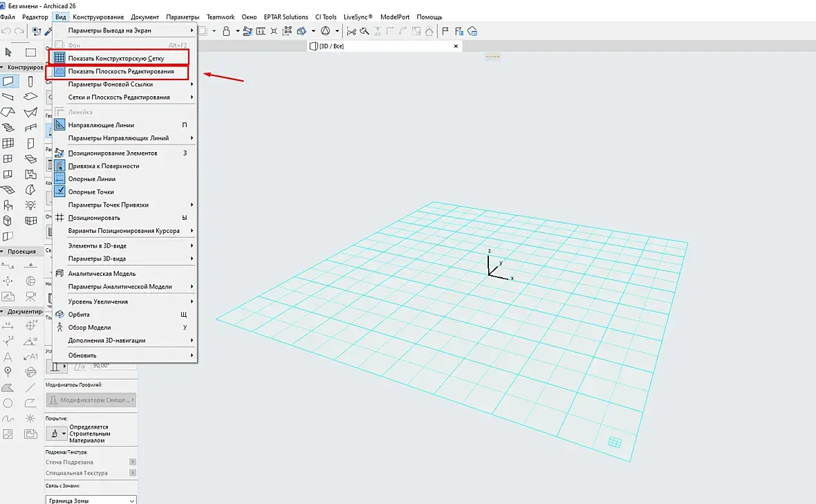
Task: Choose the Column tool
Action: 30,82
